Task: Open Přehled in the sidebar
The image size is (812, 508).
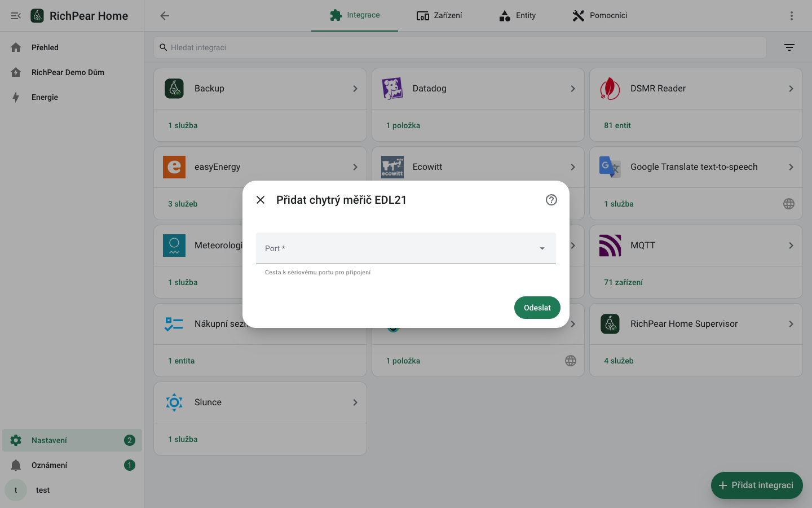Action: (72, 47)
